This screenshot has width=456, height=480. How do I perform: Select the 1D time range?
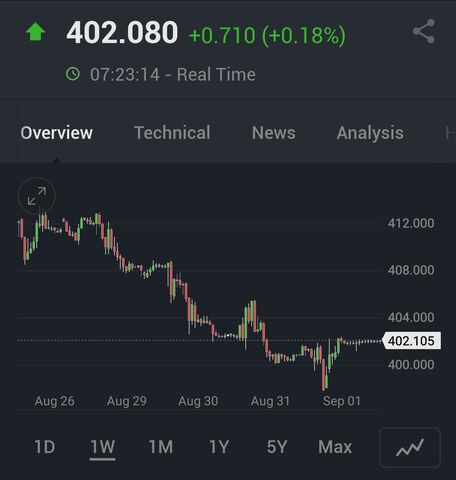click(x=45, y=447)
